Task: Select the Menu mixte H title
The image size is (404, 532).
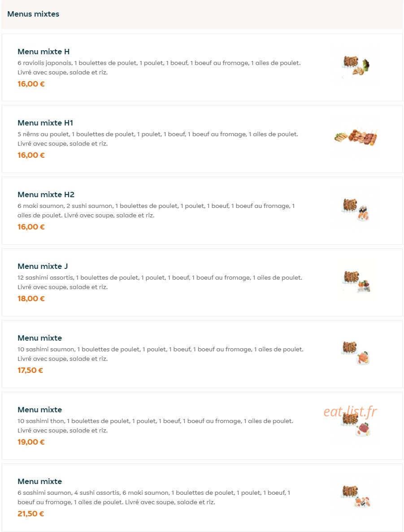Action: tap(43, 52)
